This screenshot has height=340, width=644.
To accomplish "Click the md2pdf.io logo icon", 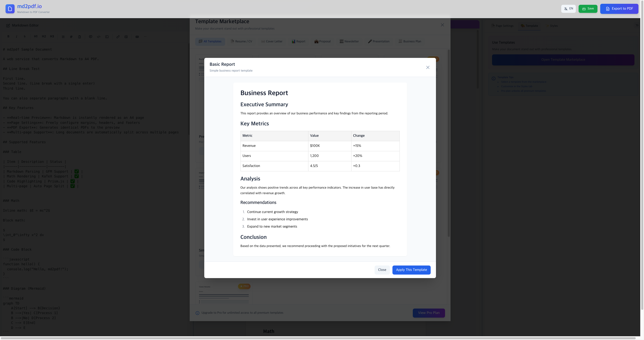I will 10,9.
